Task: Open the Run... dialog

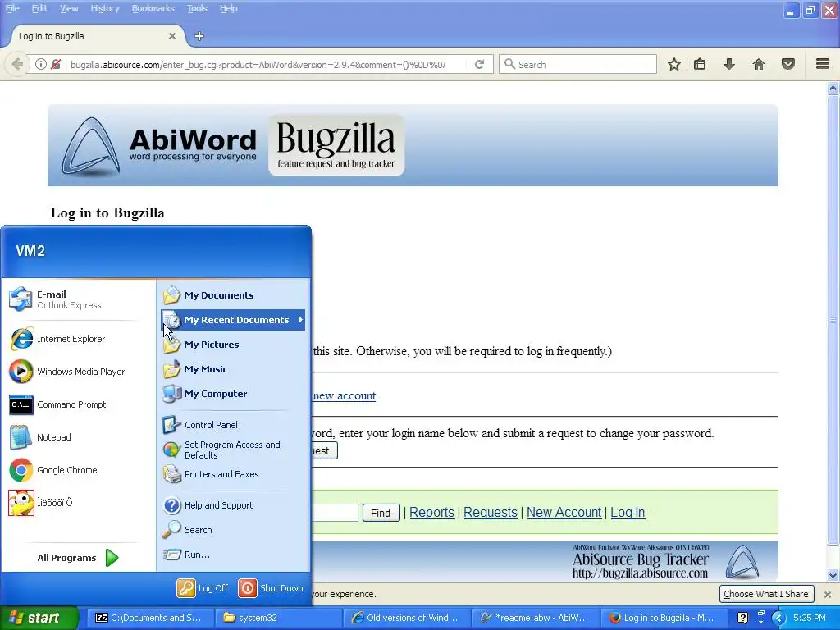Action: pyautogui.click(x=233, y=555)
